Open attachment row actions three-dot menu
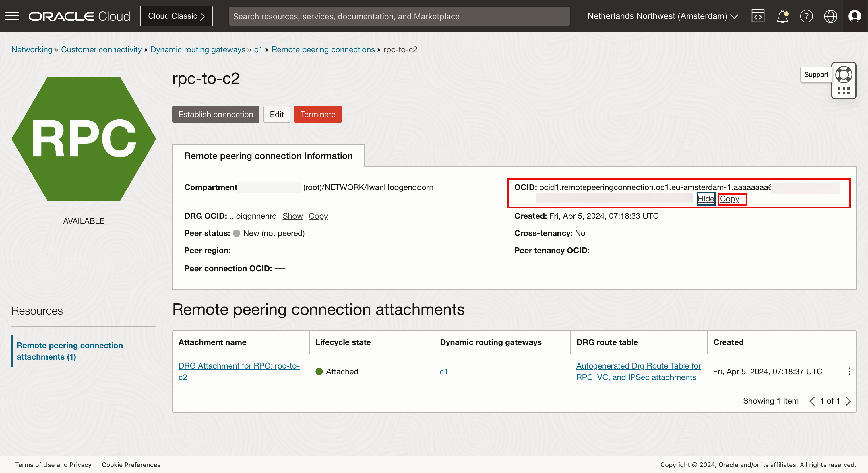868x473 pixels. pyautogui.click(x=849, y=371)
